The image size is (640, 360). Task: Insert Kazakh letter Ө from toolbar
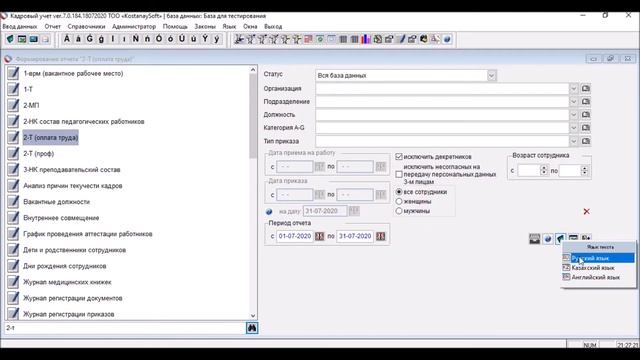[x=159, y=39]
